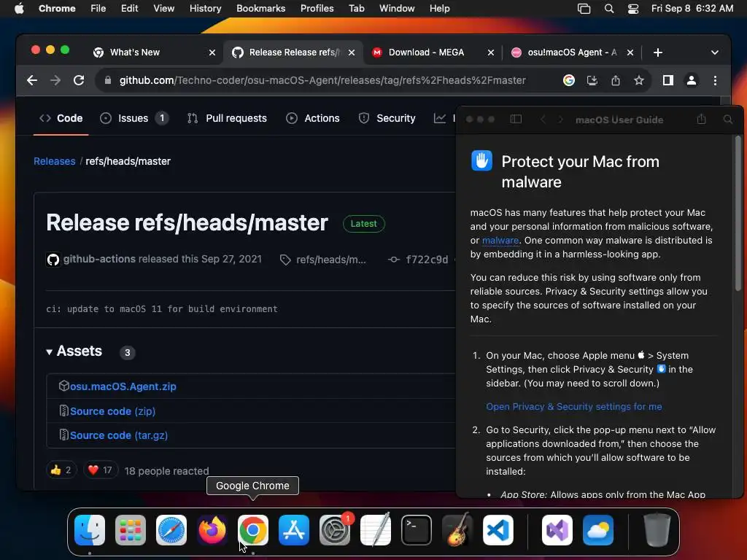Click the Chrome back arrow
The width and height of the screenshot is (747, 560).
pyautogui.click(x=32, y=80)
